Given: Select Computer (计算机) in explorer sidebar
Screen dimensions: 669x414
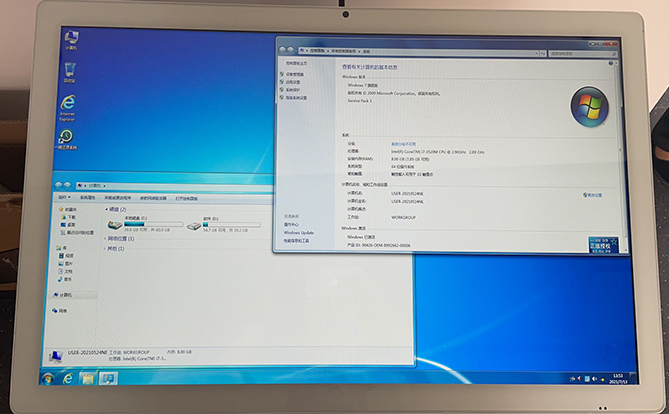Looking at the screenshot, I should coord(63,295).
